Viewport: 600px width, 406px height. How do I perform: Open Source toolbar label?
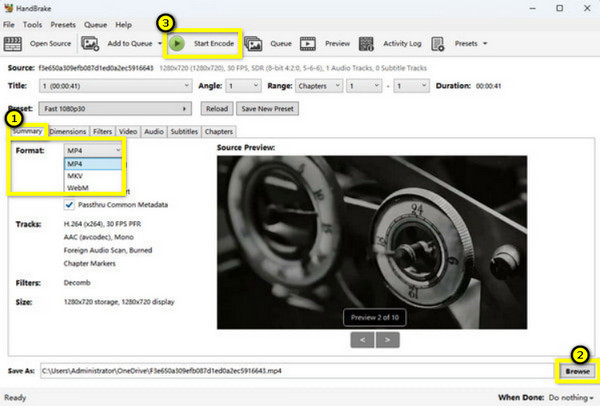click(x=51, y=44)
